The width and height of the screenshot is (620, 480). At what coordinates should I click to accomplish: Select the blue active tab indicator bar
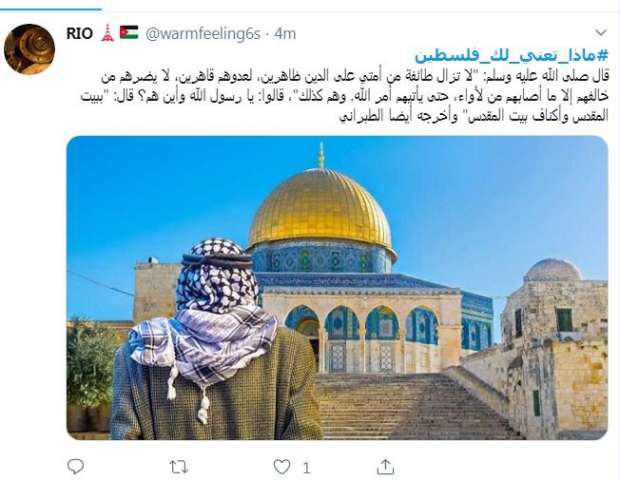pyautogui.click(x=51, y=9)
